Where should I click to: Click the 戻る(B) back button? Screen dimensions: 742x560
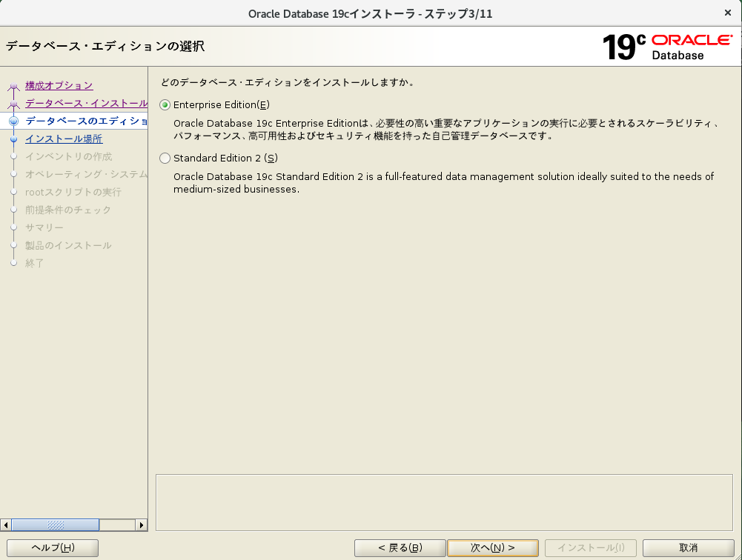click(400, 547)
